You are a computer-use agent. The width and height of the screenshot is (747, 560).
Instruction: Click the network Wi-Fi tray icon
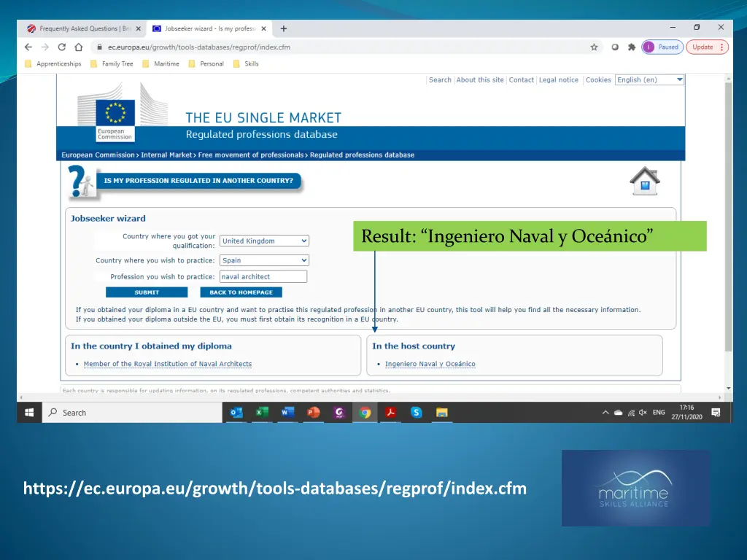click(631, 413)
